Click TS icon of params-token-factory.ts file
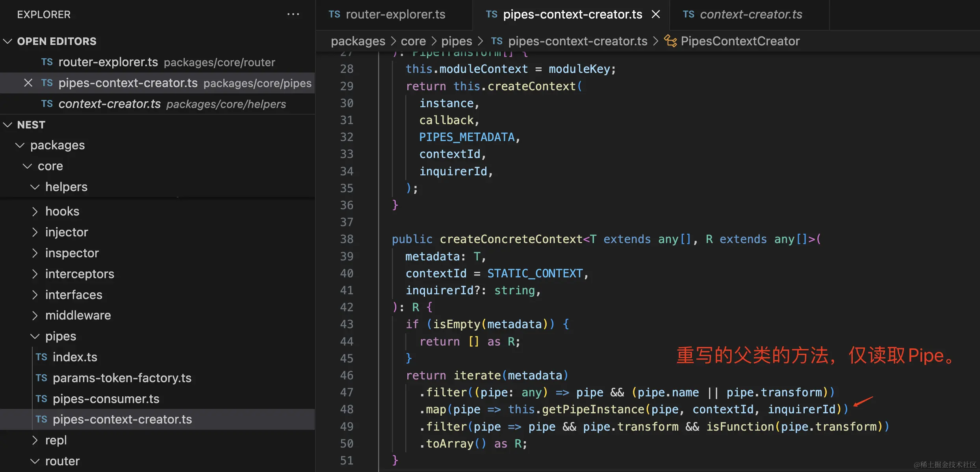This screenshot has width=980, height=472. coord(41,378)
